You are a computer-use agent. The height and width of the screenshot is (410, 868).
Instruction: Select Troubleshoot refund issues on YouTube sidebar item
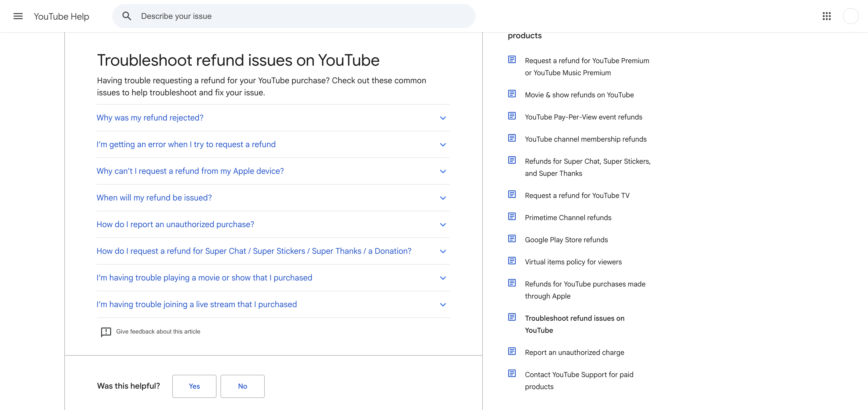coord(575,324)
